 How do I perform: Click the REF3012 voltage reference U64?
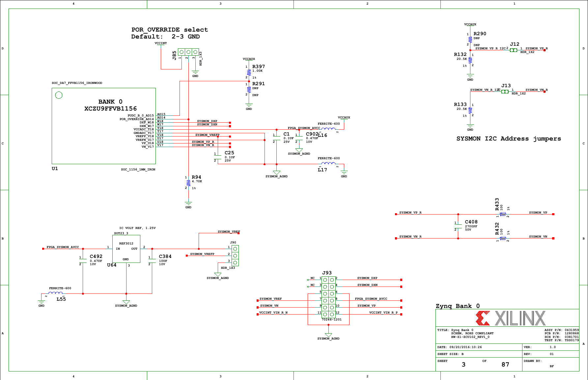coord(126,249)
